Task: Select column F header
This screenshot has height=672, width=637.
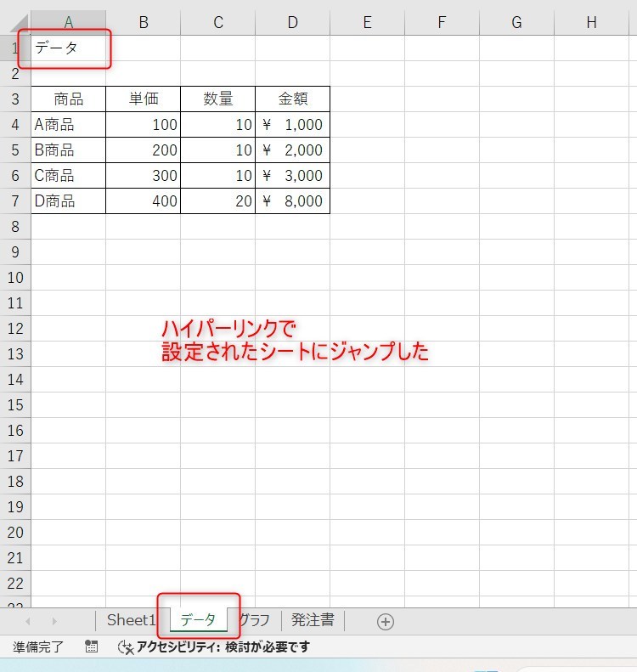Action: pyautogui.click(x=442, y=22)
